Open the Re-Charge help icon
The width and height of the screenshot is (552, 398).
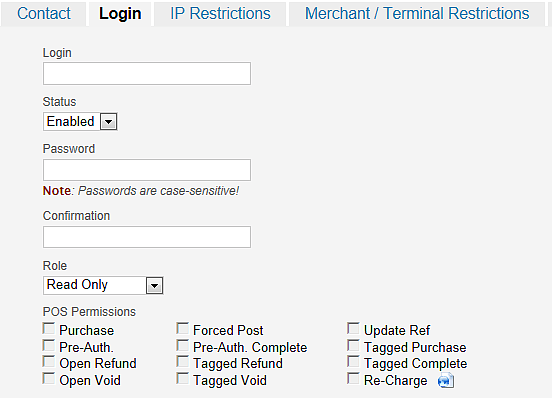coord(446,381)
